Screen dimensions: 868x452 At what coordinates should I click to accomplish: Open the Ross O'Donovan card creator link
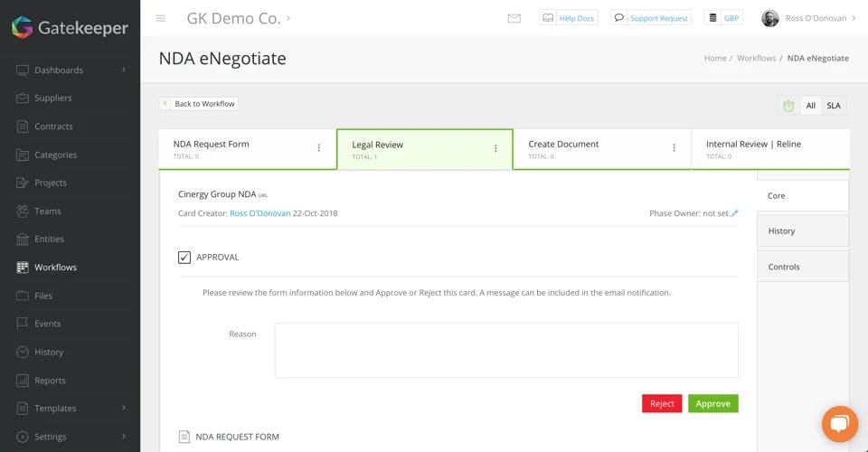tap(259, 213)
